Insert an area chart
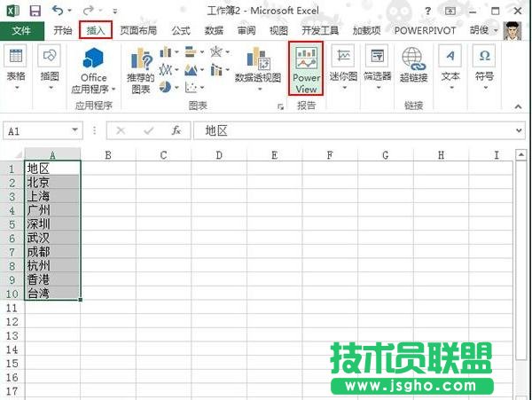 coord(194,70)
